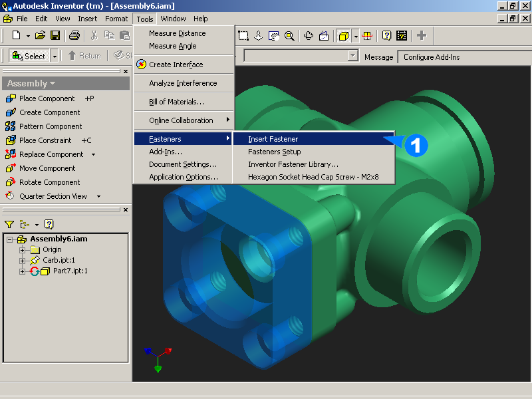Click the browser filter funnel icon
The height and width of the screenshot is (399, 532).
9,224
